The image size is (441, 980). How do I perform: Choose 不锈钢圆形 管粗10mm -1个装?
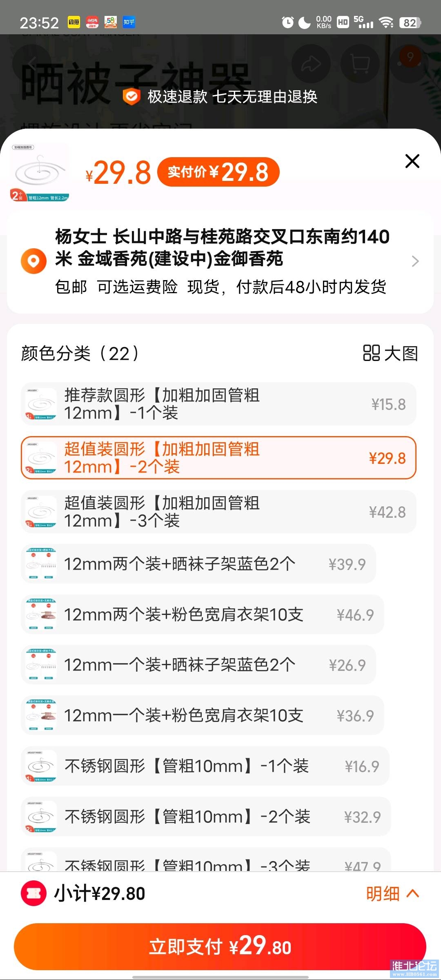point(205,766)
